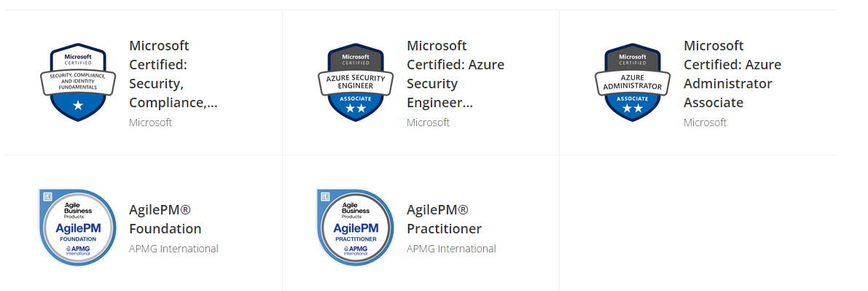Click APMG International under AgilePM Practitioner
868x291 pixels.
coord(451,249)
